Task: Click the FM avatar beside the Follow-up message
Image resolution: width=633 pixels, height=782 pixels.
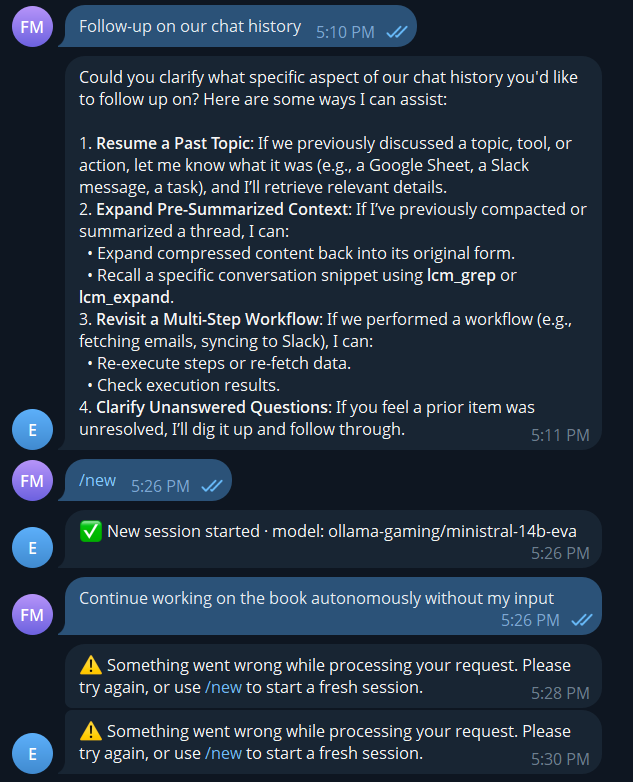Action: click(x=32, y=27)
